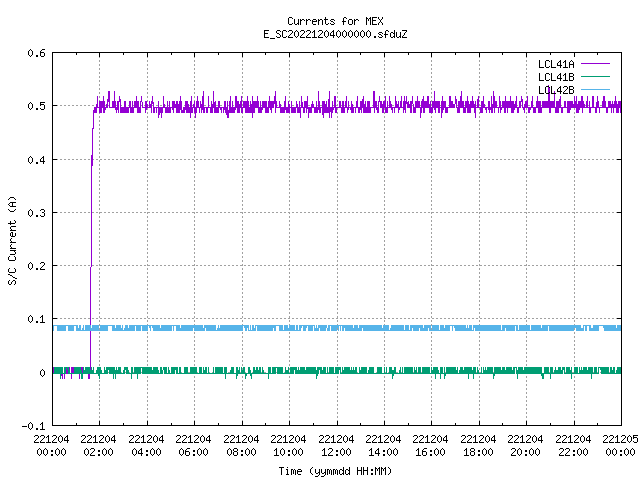Click the 221204 22:00 time tick label
The height and width of the screenshot is (480, 640).
point(573,446)
